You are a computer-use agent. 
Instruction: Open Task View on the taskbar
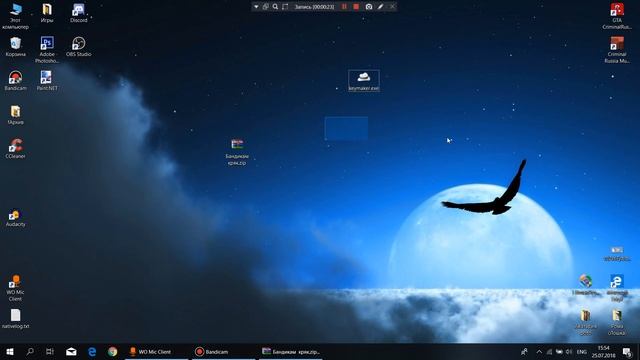click(50, 351)
